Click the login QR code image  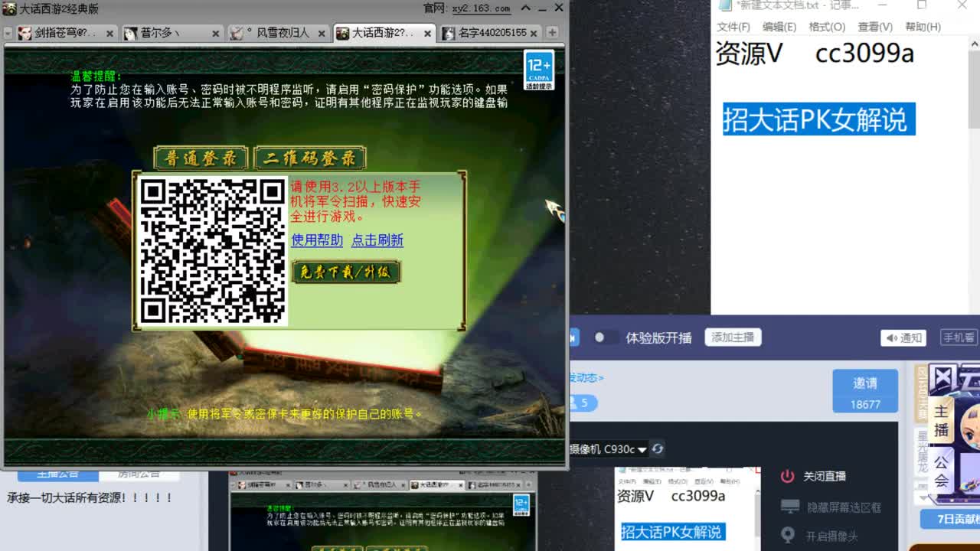pyautogui.click(x=213, y=251)
